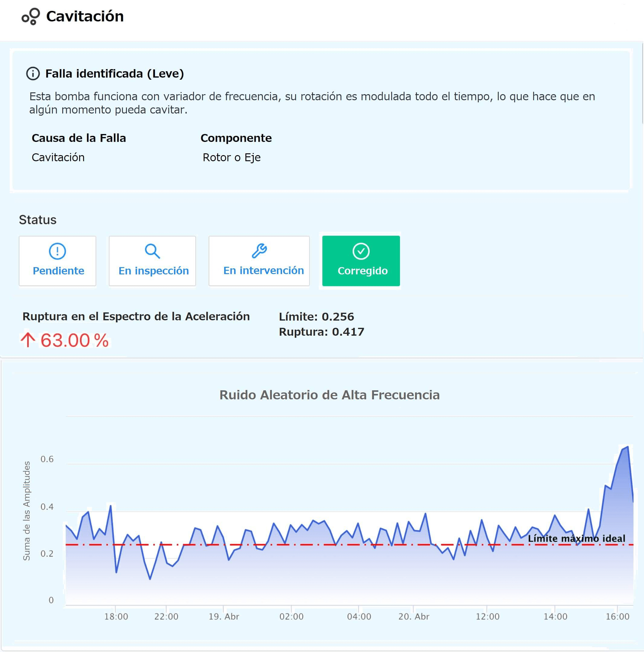This screenshot has height=652, width=644.
Task: Set status to En intervención
Action: point(259,261)
